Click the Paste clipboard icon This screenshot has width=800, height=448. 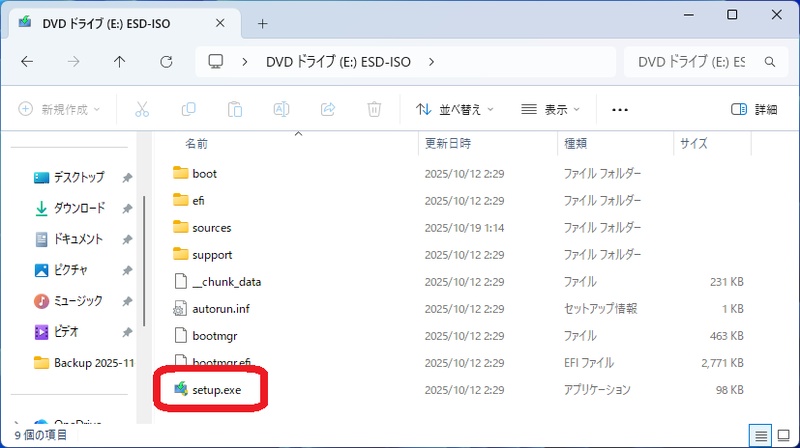tap(235, 109)
